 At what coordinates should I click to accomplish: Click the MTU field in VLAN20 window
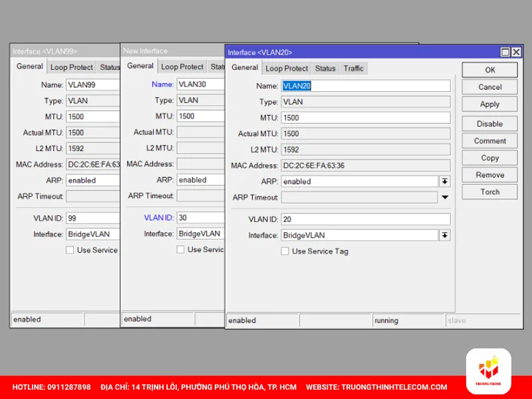click(365, 118)
